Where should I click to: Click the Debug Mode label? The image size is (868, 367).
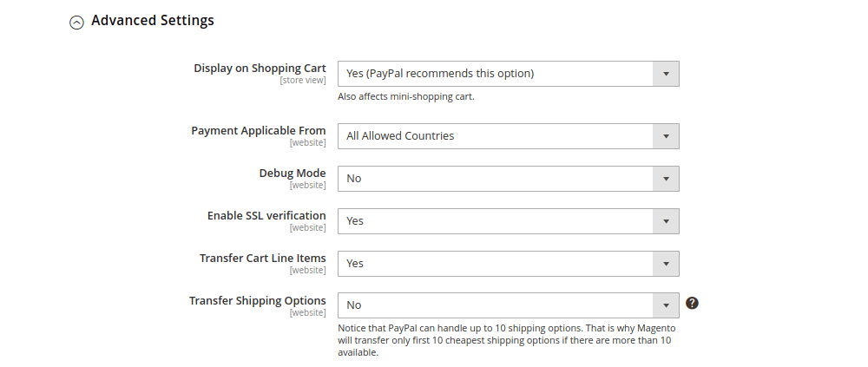click(293, 174)
